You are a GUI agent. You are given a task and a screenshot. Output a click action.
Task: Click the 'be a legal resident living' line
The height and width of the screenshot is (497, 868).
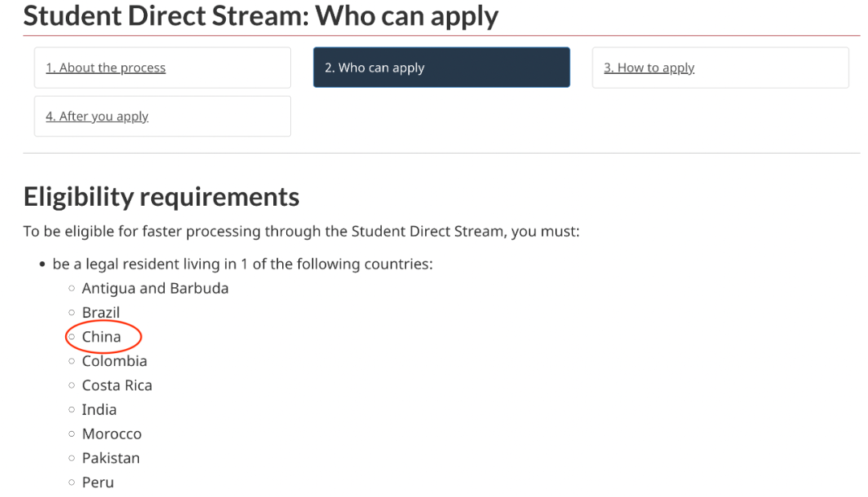pyautogui.click(x=242, y=264)
